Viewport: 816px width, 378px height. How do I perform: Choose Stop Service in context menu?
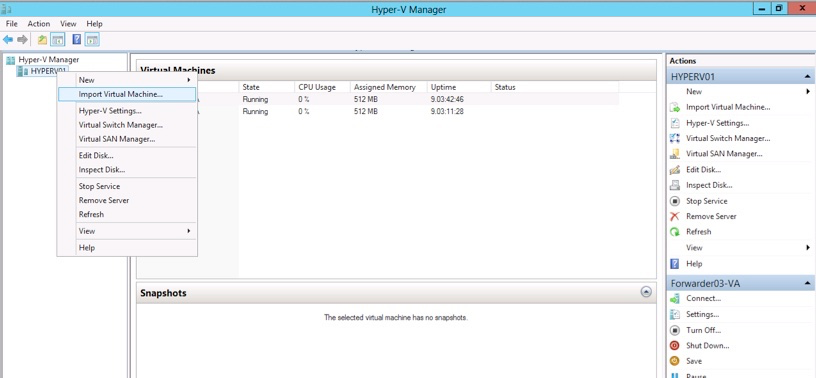point(127,186)
